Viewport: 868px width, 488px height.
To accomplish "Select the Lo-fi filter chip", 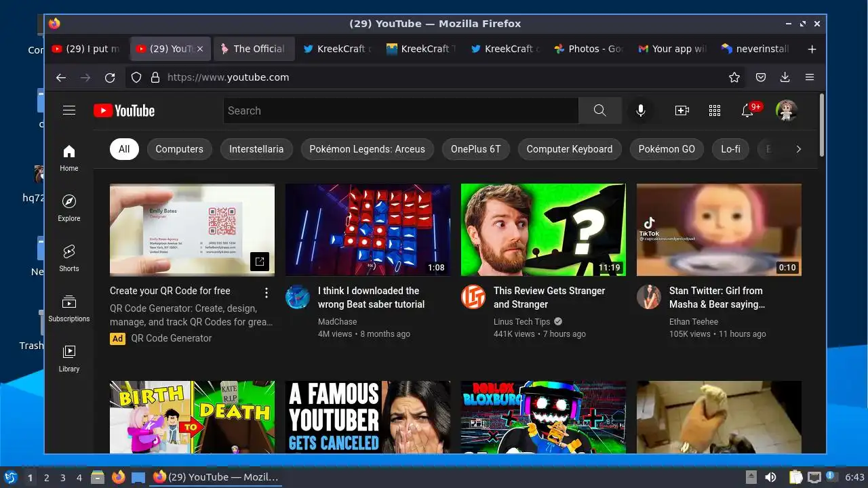I will click(730, 149).
